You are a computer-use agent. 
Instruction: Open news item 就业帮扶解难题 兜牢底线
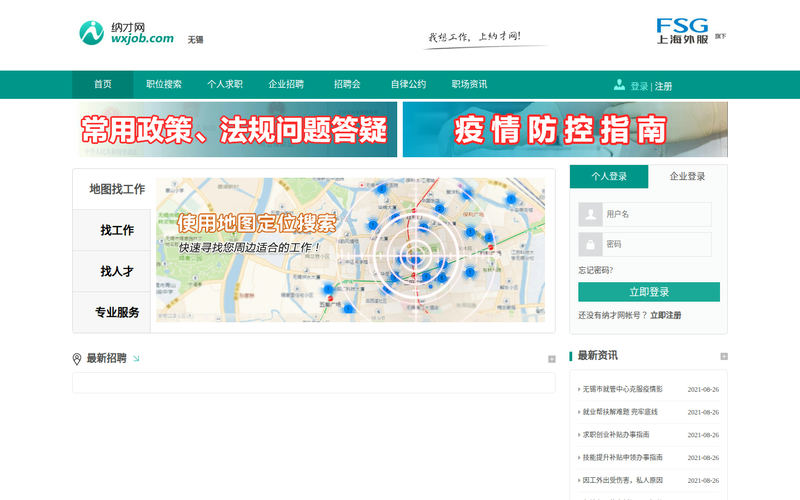(620, 412)
